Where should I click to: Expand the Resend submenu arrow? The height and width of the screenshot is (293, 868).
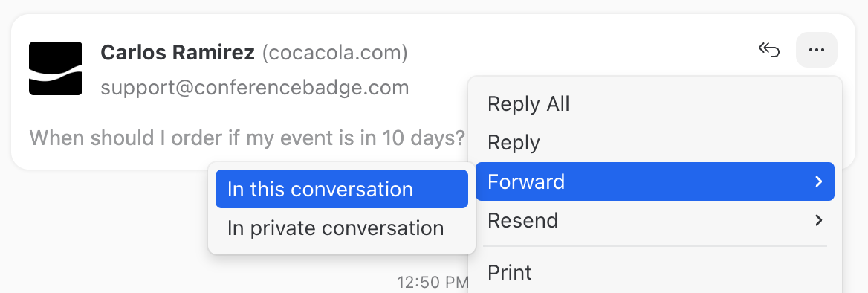[x=819, y=220]
